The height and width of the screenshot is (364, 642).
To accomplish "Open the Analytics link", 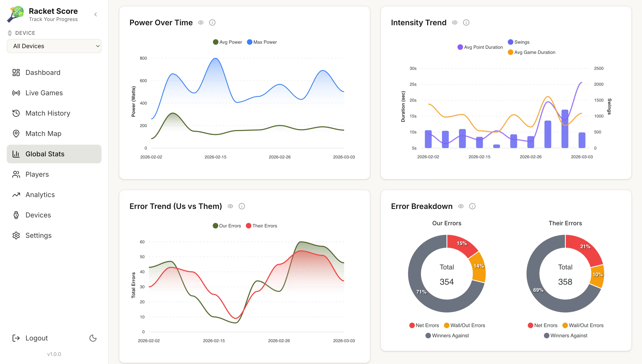I will point(54,195).
